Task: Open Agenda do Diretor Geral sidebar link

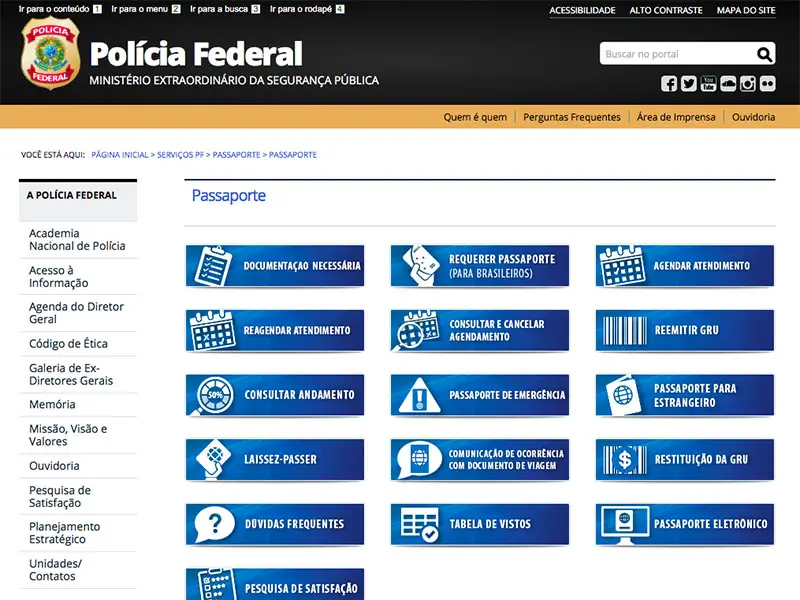Action: coord(77,313)
